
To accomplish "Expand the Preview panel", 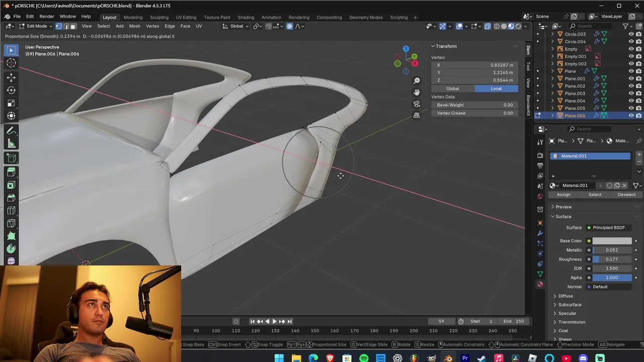I will tap(563, 207).
